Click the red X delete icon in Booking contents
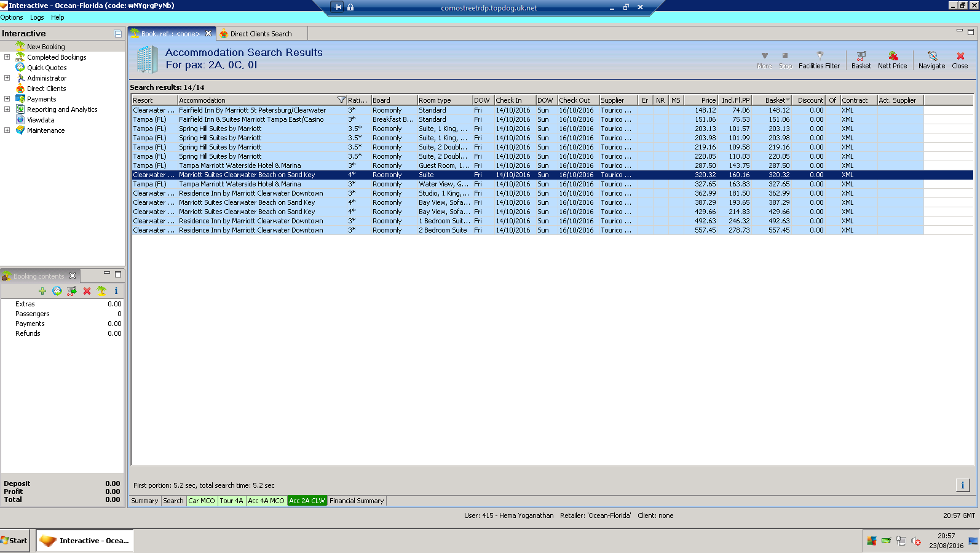Screen dimensions: 980x553 (x=87, y=291)
